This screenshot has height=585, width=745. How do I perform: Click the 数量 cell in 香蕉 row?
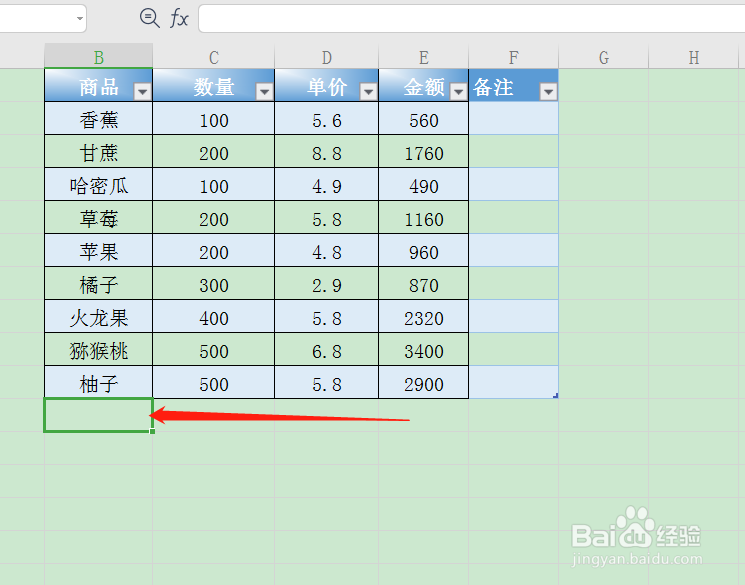(213, 118)
